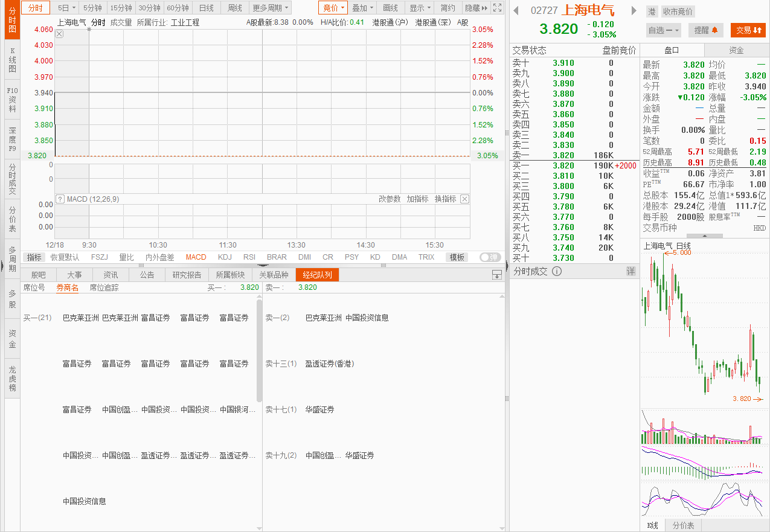Go to next stock arrow
Viewport: 770px width, 532px height.
634,10
